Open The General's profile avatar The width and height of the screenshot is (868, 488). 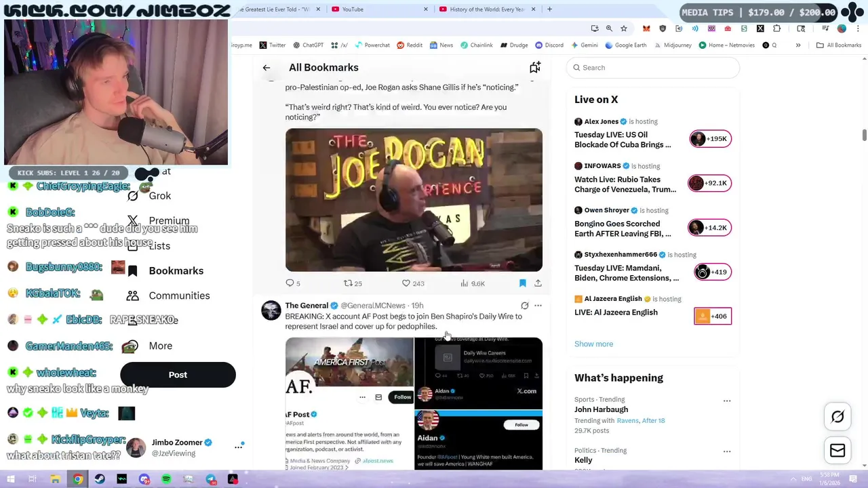pos(271,310)
